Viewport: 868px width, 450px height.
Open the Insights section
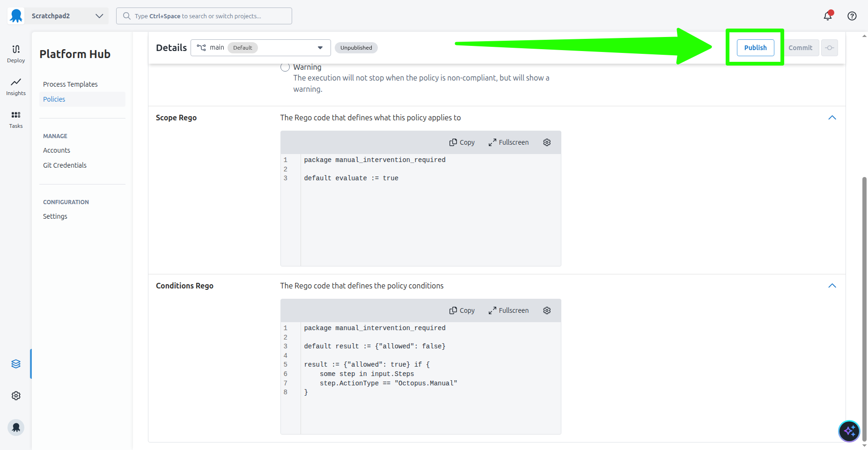tap(15, 87)
